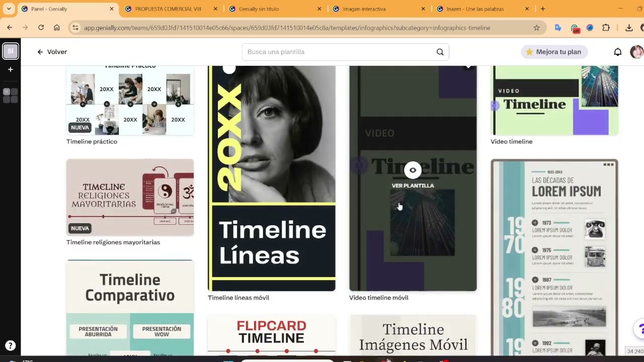The height and width of the screenshot is (362, 644).
Task: Click the Mejora tu plan button
Action: click(554, 52)
